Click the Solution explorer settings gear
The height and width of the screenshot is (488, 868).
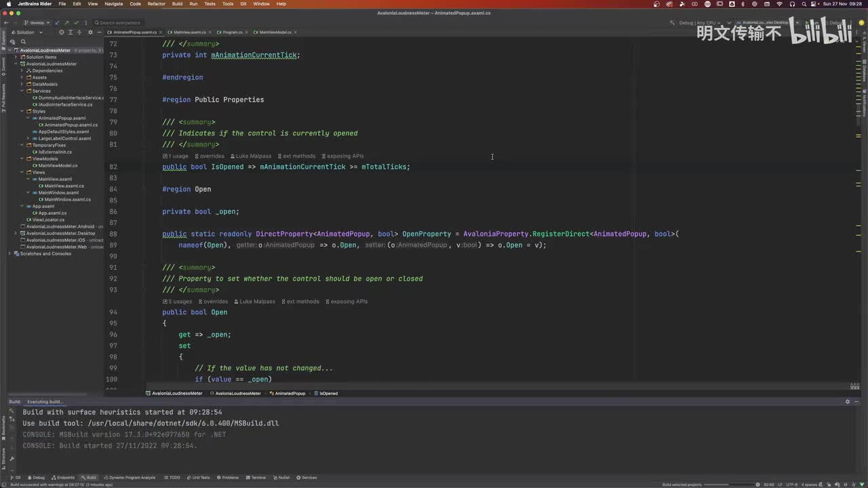[90, 32]
